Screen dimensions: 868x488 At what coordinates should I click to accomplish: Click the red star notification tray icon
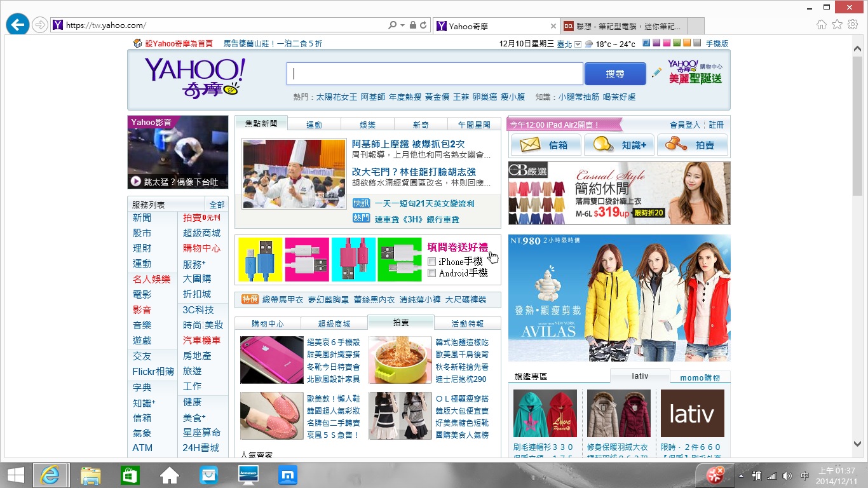pos(715,475)
